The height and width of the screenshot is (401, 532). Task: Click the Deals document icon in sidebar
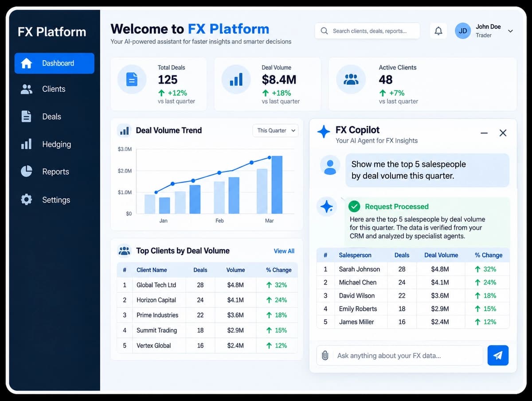coord(27,117)
